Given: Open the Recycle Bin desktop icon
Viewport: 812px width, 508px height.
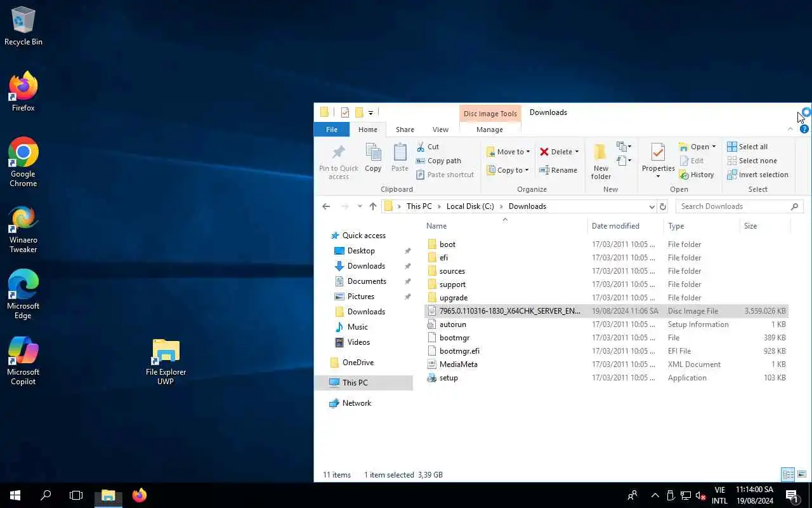Looking at the screenshot, I should (23, 26).
